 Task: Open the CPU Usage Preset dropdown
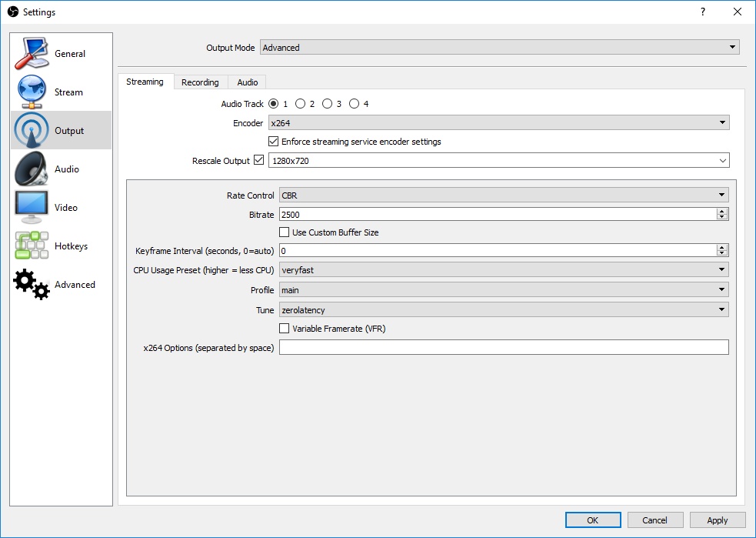(504, 269)
